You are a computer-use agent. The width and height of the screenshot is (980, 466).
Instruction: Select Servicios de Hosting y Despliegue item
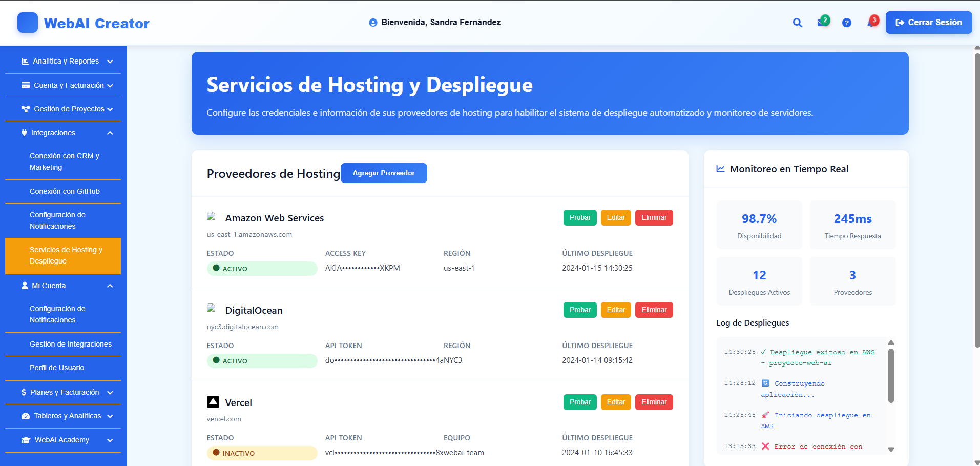point(63,255)
